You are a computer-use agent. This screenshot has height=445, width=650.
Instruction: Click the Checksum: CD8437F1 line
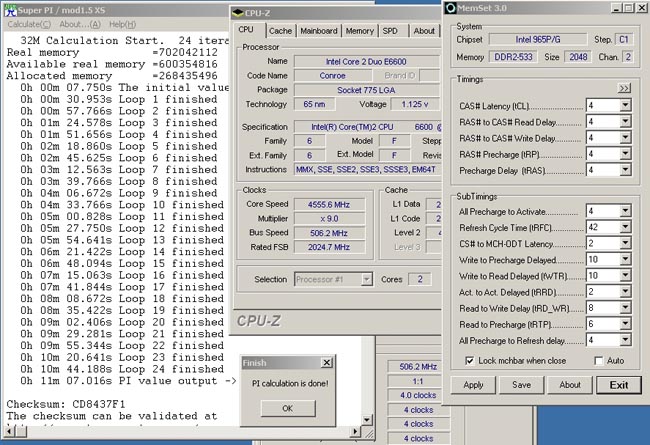pyautogui.click(x=66, y=404)
